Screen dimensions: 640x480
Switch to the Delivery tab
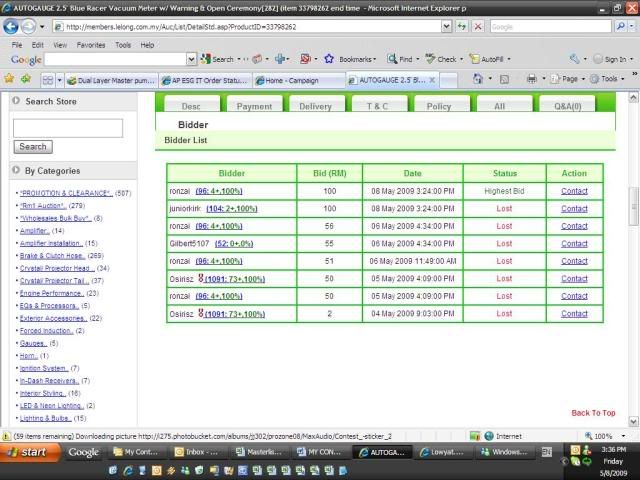pos(315,106)
